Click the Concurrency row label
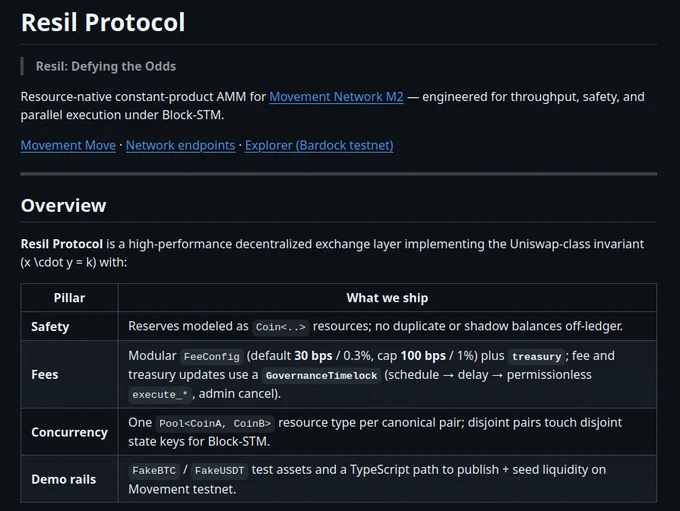680x511 pixels. [x=69, y=432]
